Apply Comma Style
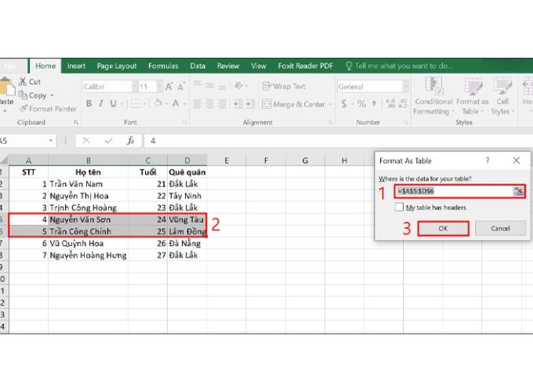 coord(374,103)
